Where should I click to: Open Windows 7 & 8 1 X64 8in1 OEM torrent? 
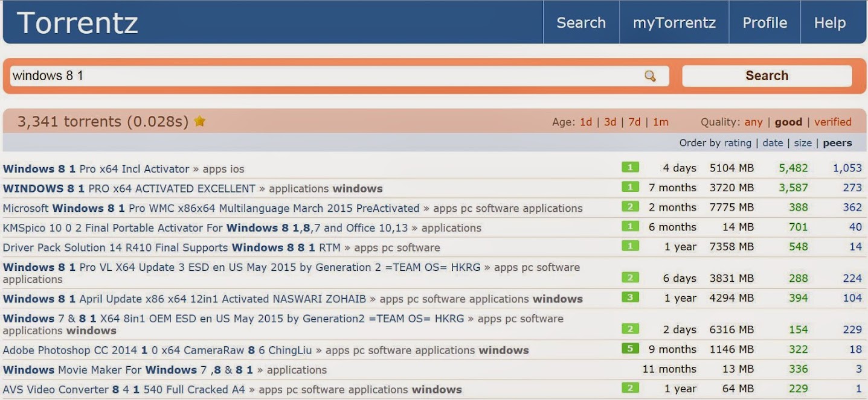pyautogui.click(x=233, y=319)
